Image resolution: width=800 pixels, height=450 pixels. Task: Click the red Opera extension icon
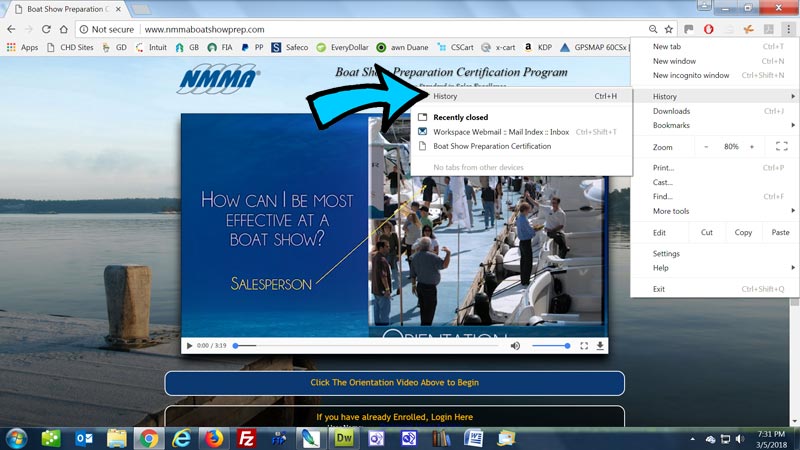pos(708,29)
